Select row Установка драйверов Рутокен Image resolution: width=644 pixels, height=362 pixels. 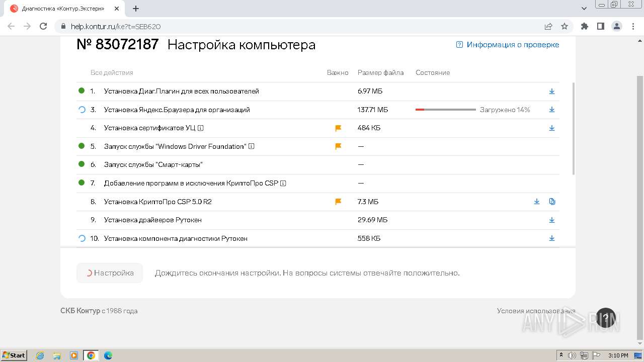pyautogui.click(x=318, y=220)
